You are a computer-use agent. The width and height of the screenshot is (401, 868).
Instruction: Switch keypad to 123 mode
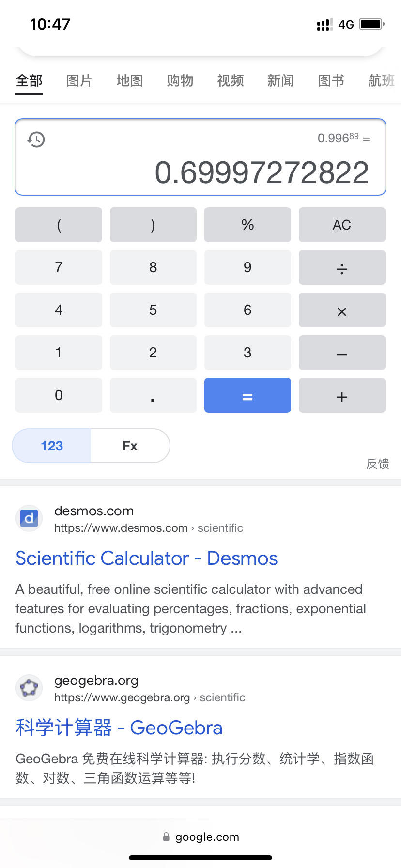point(52,446)
